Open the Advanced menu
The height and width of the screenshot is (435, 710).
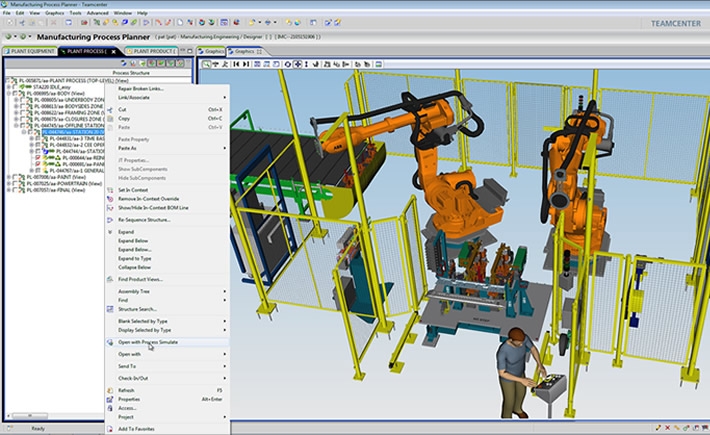pyautogui.click(x=97, y=13)
